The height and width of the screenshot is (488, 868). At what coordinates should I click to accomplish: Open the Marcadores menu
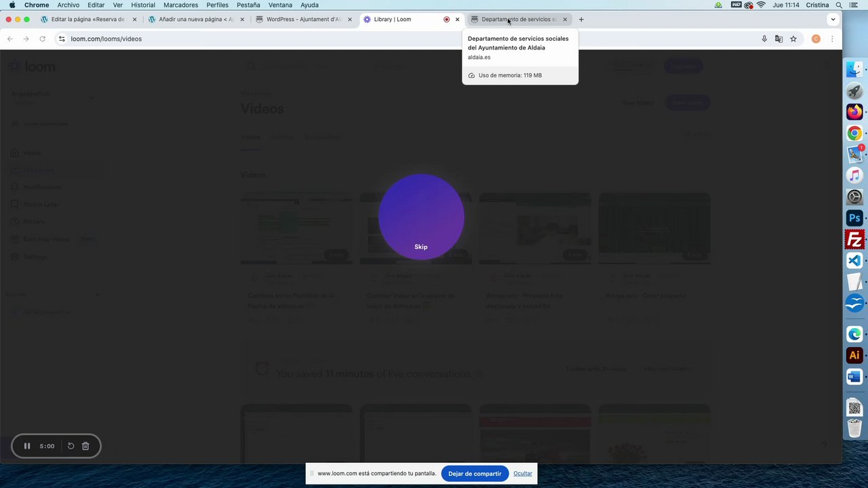click(181, 5)
